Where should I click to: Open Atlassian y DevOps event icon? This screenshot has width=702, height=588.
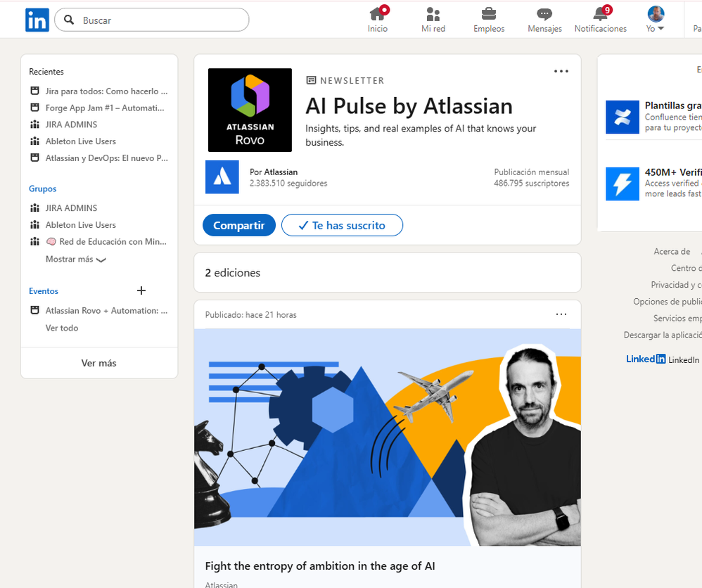(x=34, y=158)
